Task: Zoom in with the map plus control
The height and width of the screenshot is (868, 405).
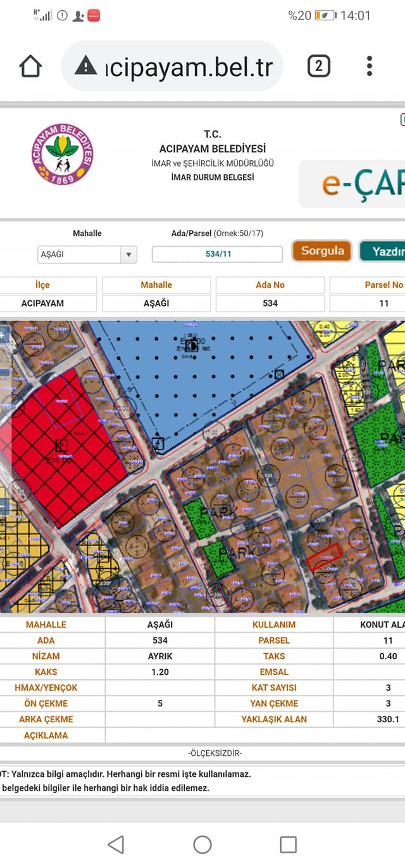Action: coord(3,334)
